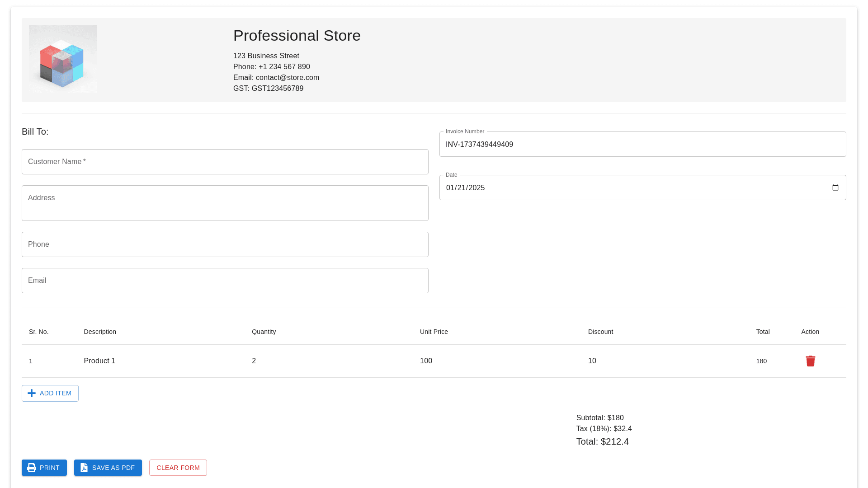This screenshot has height=488, width=868.
Task: Click the red trash delete icon
Action: coord(810,361)
